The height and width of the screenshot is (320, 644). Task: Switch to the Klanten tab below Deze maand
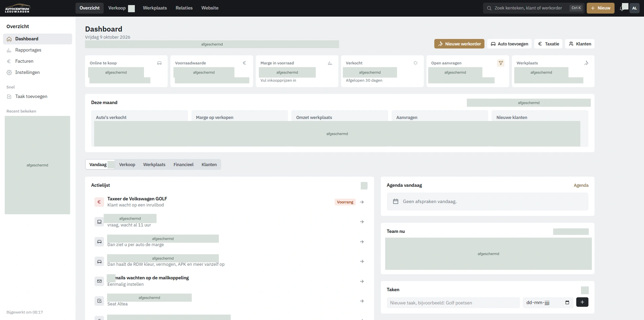pos(209,165)
